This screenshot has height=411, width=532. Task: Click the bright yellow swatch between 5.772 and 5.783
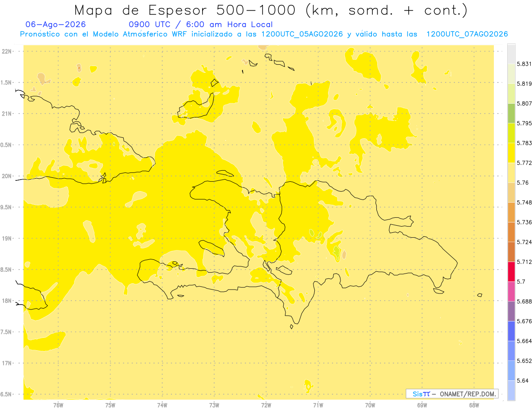511,153
